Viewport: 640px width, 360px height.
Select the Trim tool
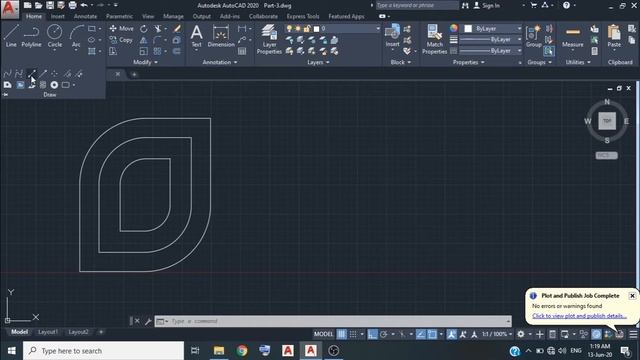(158, 29)
